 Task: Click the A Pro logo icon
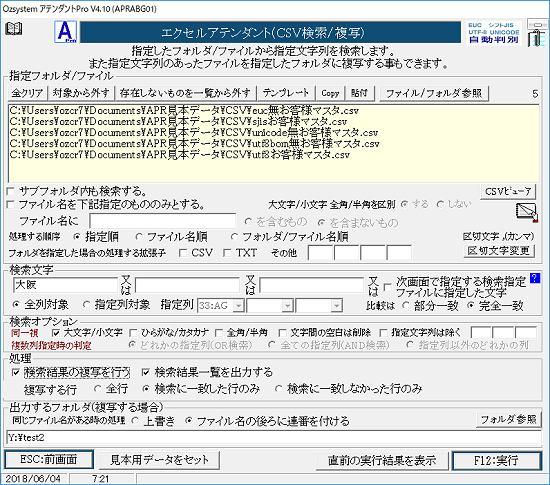click(x=66, y=32)
